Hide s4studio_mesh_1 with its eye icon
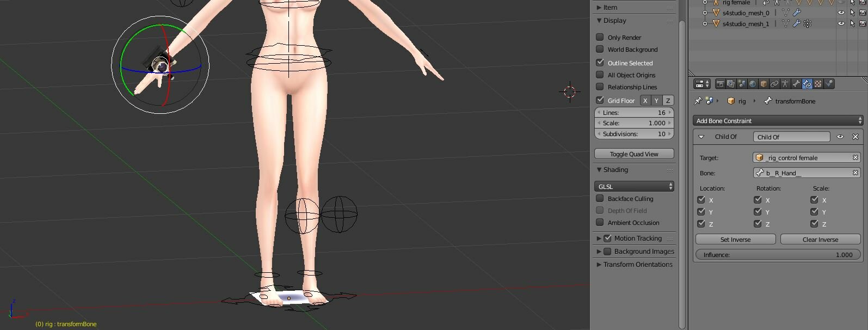 pyautogui.click(x=841, y=23)
